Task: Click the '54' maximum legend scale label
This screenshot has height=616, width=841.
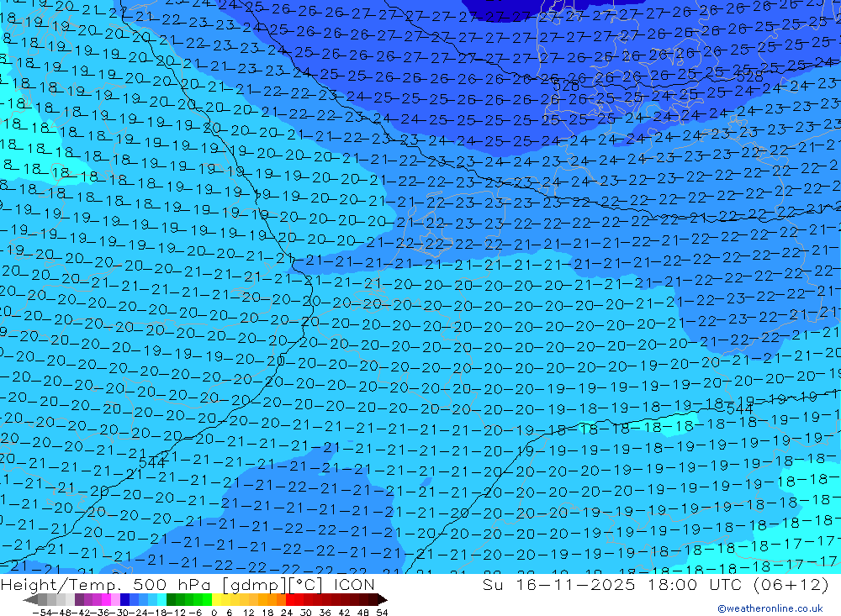Action: pos(382,613)
